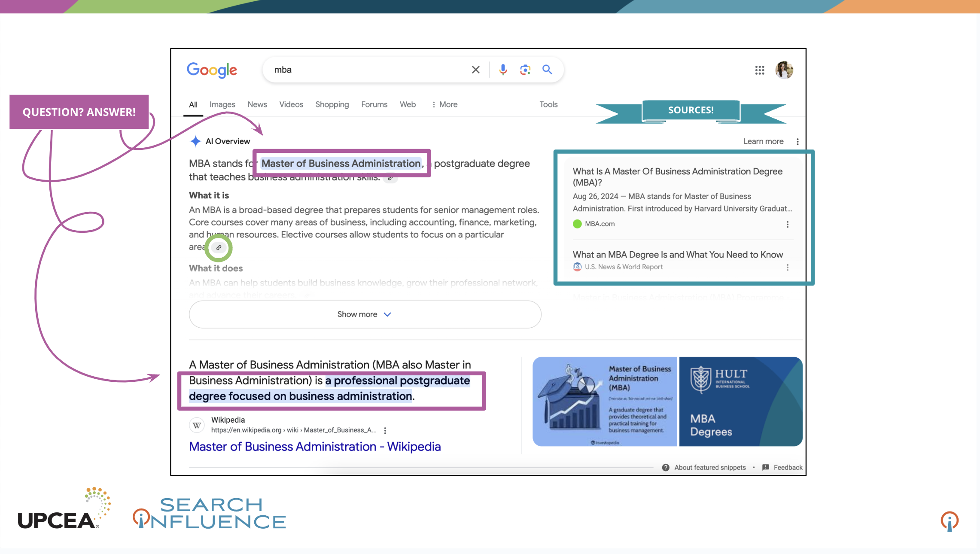The image size is (980, 554).
Task: Open the Google apps grid icon
Action: tap(759, 70)
